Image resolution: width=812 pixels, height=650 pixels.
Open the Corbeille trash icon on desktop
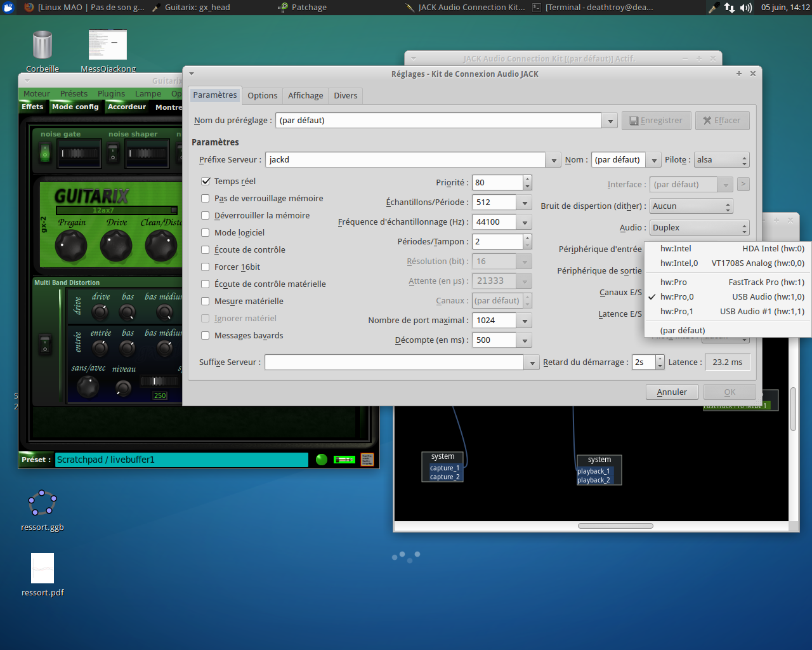(43, 46)
